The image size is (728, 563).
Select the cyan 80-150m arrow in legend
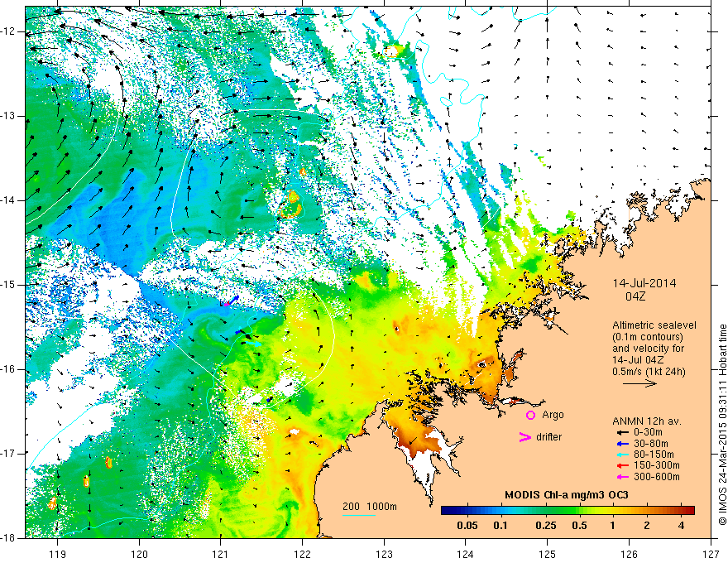click(x=621, y=455)
